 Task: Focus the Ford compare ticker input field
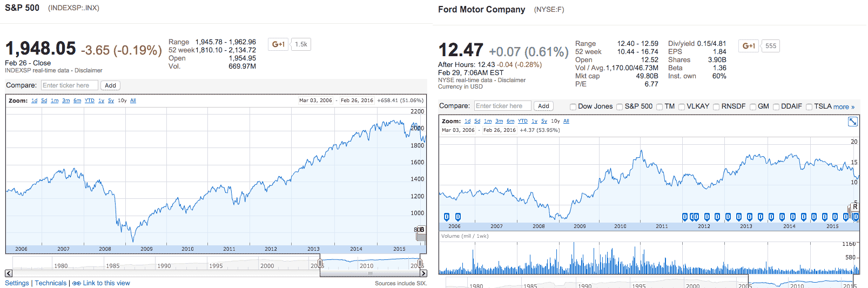point(502,106)
